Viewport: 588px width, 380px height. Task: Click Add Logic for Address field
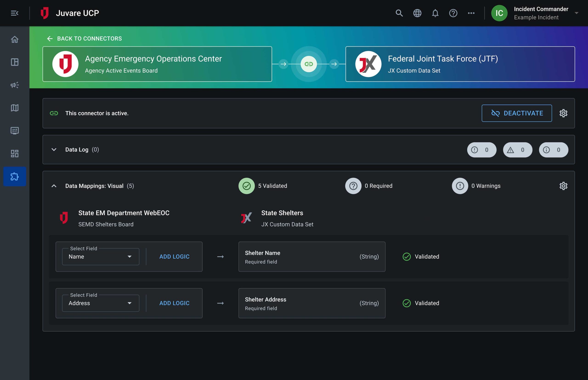(x=174, y=303)
